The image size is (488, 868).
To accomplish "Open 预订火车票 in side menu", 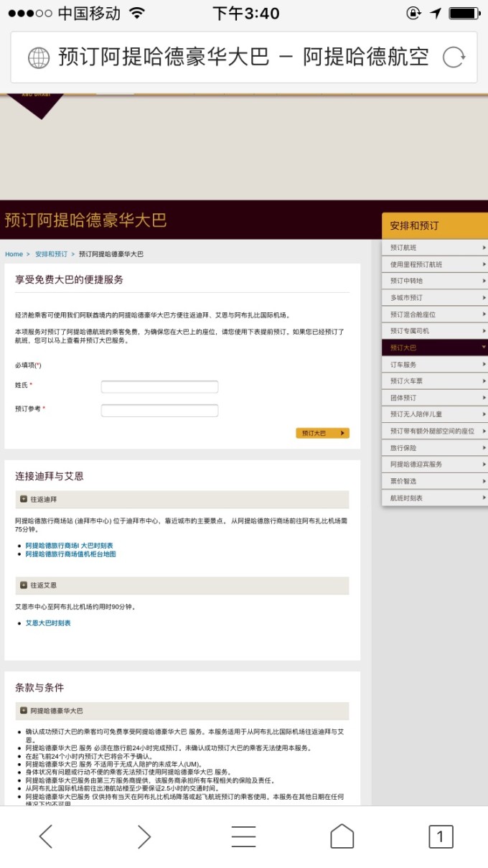I will pos(435,381).
